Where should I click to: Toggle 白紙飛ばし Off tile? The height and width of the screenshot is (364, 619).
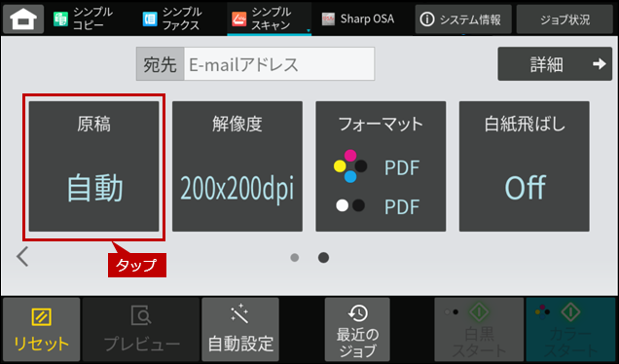[x=525, y=166]
